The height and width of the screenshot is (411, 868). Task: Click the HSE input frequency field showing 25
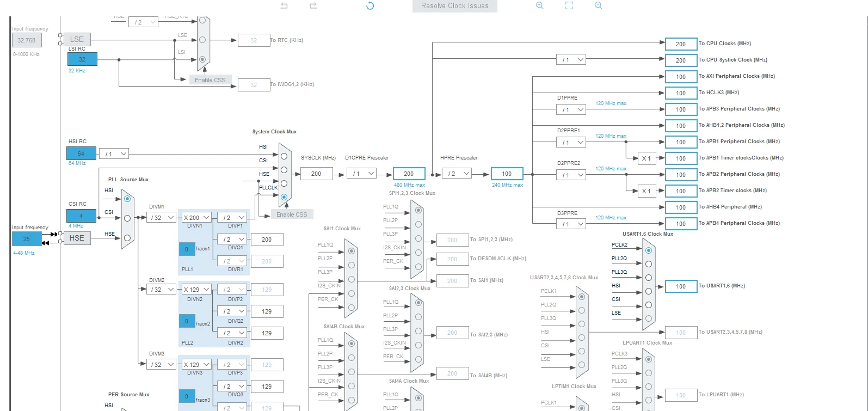point(27,239)
